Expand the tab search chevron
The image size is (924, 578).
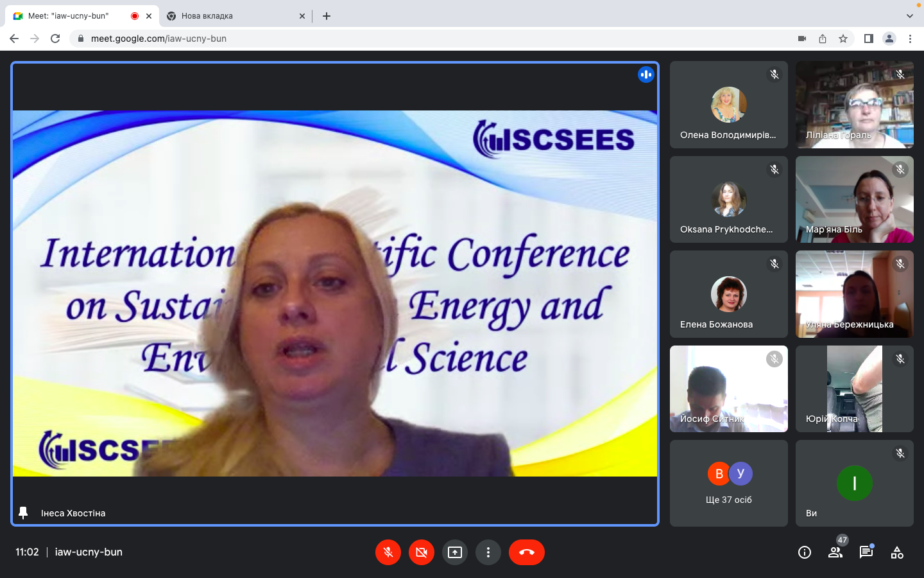click(x=909, y=16)
